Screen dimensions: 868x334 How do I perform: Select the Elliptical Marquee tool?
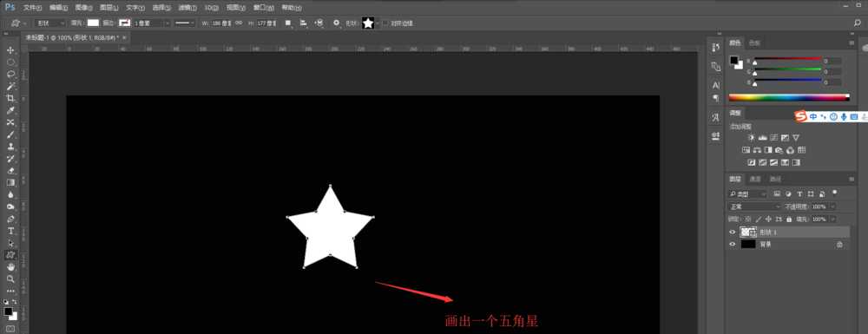(10, 62)
